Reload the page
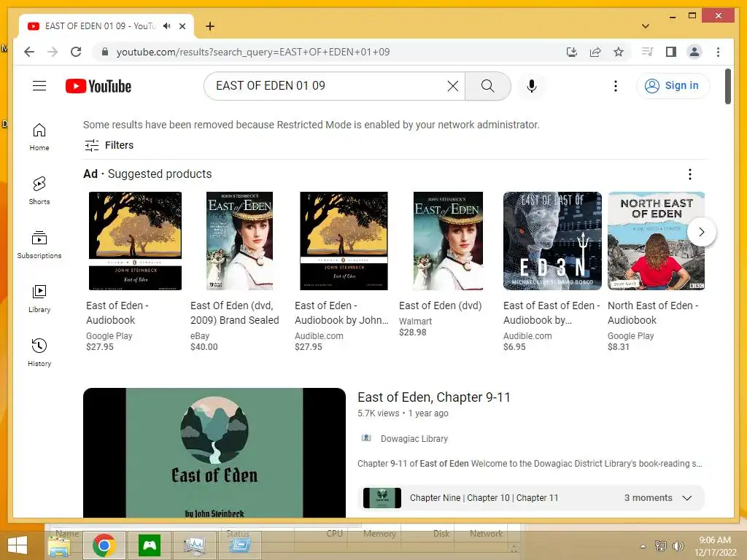This screenshot has height=560, width=747. pyautogui.click(x=76, y=52)
